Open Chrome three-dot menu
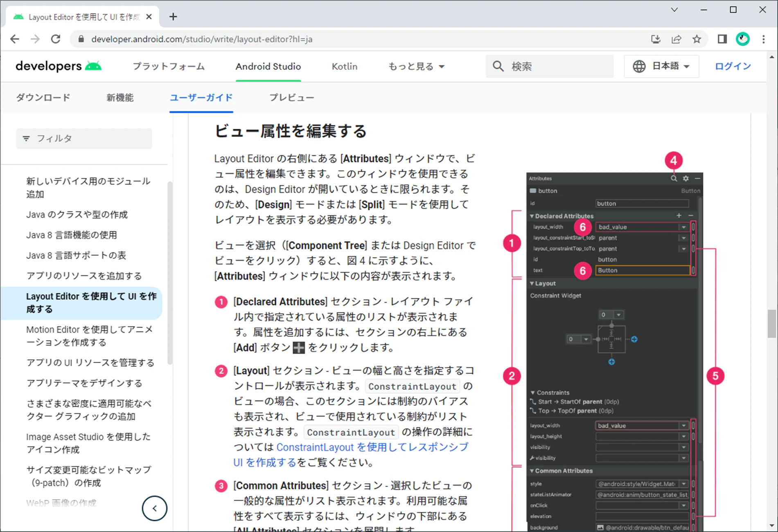Image resolution: width=778 pixels, height=532 pixels. click(x=763, y=39)
